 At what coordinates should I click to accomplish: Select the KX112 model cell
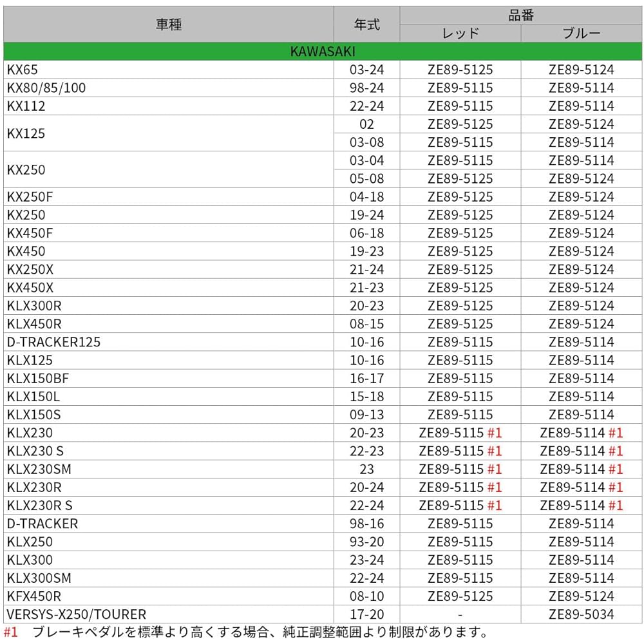[x=168, y=106]
